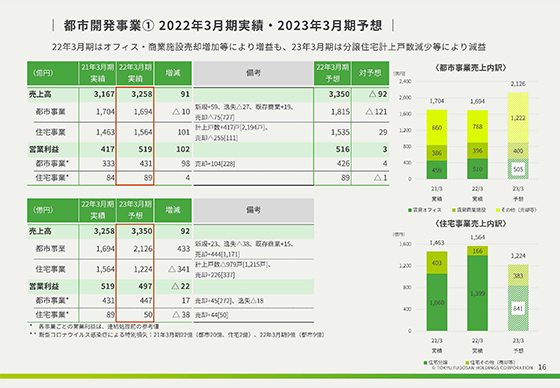Click the 営業利益 change value "102"
560x388 pixels.
point(183,149)
